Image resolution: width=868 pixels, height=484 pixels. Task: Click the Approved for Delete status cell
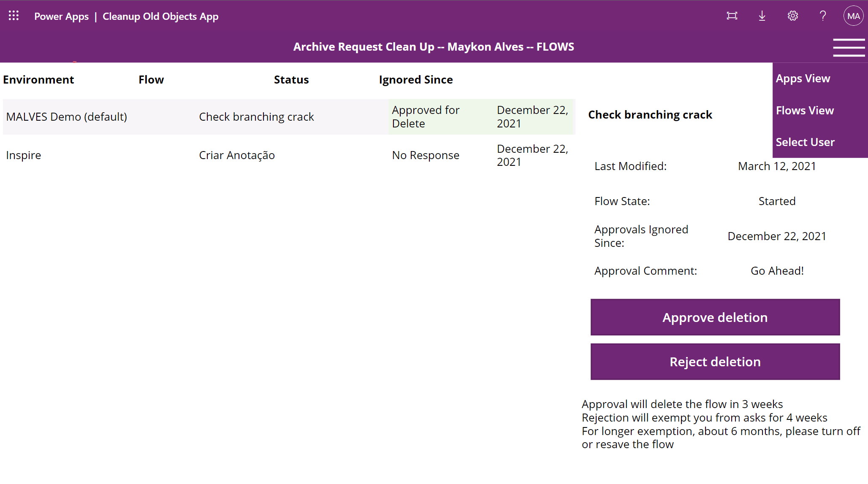pos(426,117)
